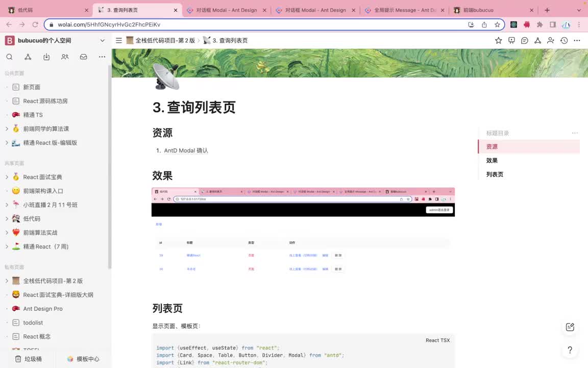
Task: Switch to first 对话框 Modal - Ant Design tab
Action: pyautogui.click(x=226, y=10)
